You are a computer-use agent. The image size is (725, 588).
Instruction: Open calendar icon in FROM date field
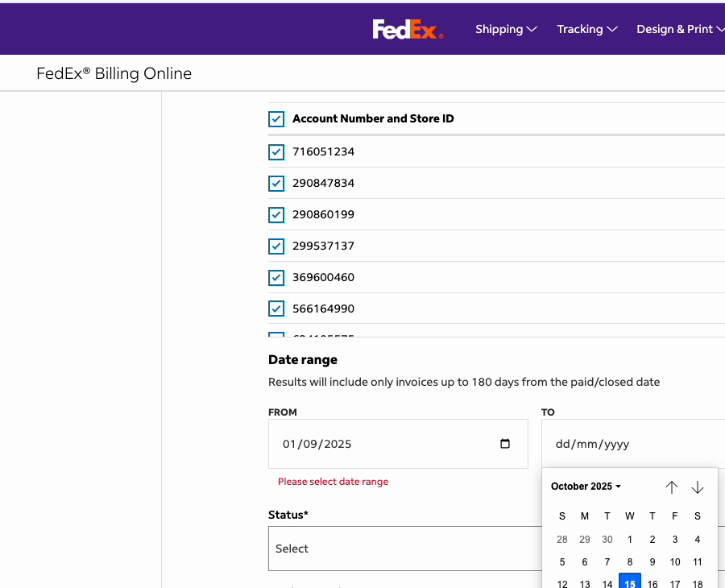click(x=505, y=444)
